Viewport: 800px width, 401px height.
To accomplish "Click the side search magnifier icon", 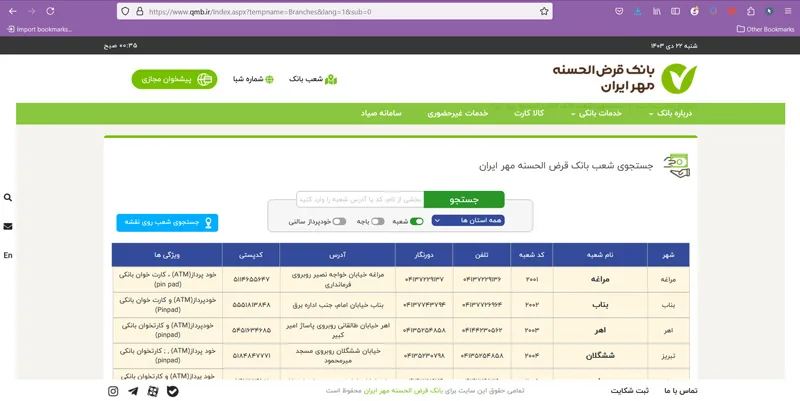I will [x=8, y=198].
